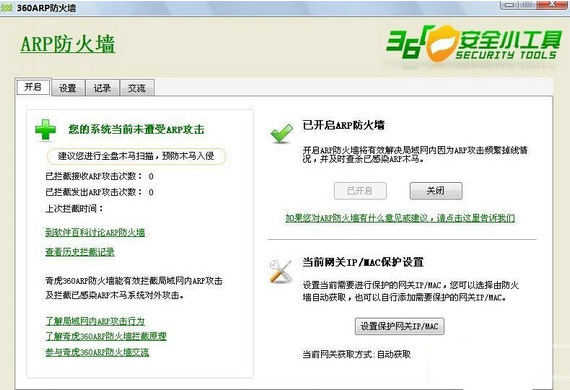Open the ARP防火墙 heading link

[68, 44]
